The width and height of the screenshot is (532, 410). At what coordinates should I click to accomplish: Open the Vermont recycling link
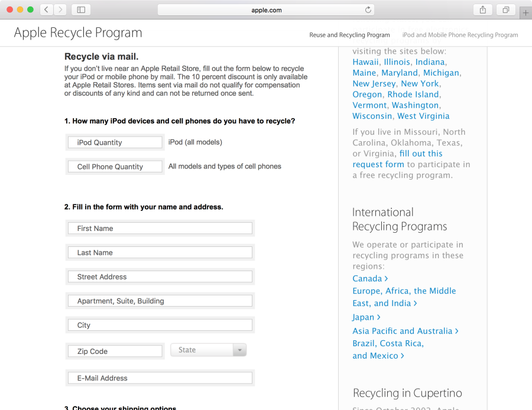pyautogui.click(x=369, y=106)
